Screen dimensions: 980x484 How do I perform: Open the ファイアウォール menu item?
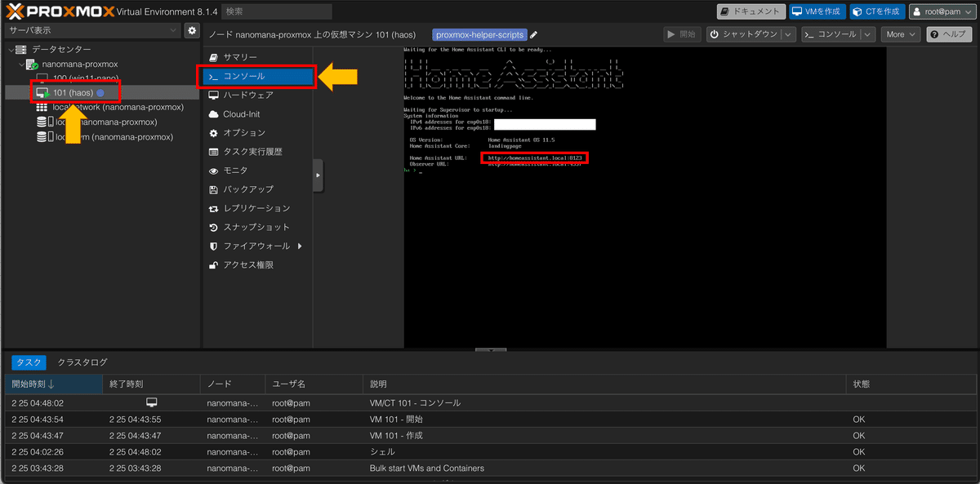click(258, 246)
